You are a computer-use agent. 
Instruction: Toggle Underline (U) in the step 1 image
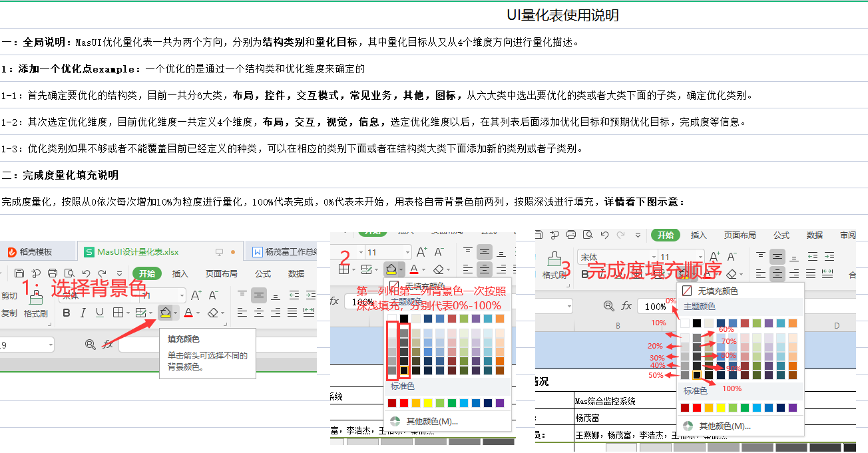tap(99, 313)
